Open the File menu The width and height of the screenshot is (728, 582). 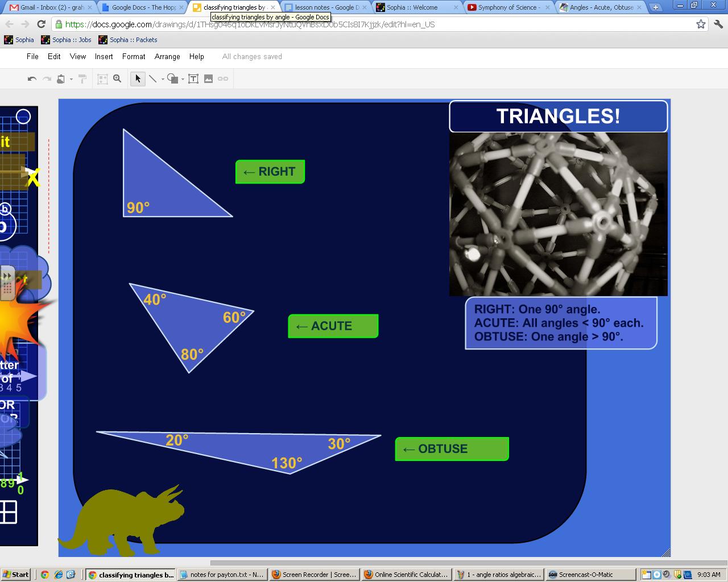coord(32,57)
